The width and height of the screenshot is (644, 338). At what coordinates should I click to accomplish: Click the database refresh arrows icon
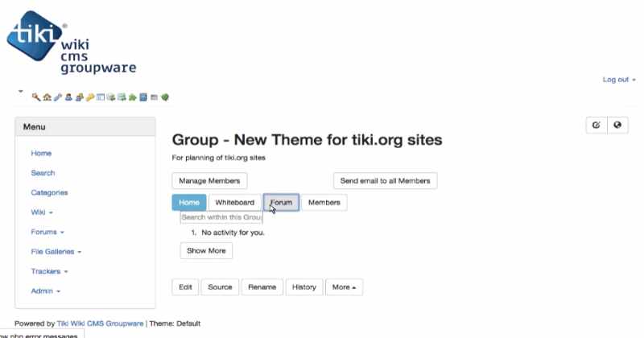pos(111,97)
